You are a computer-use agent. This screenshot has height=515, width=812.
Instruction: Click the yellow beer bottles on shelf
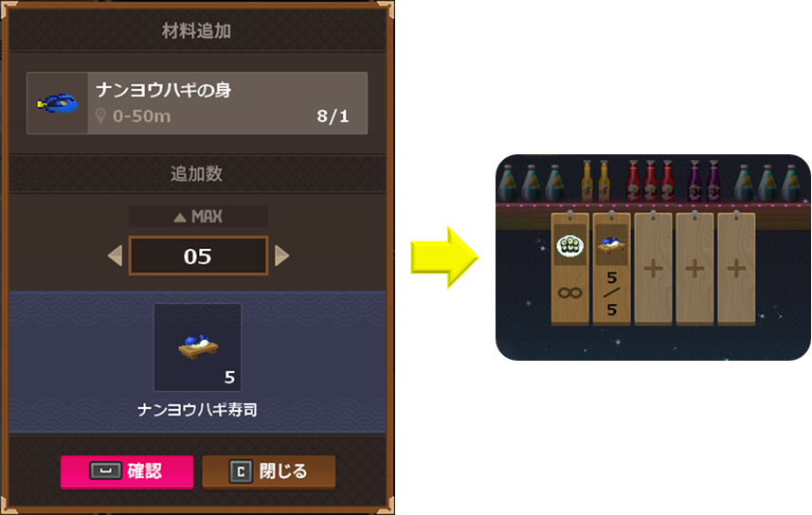coord(596,181)
